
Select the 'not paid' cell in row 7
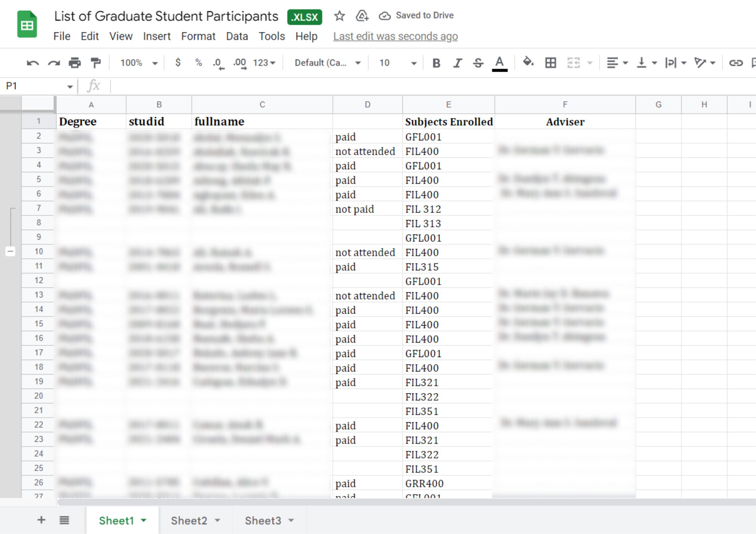(367, 209)
